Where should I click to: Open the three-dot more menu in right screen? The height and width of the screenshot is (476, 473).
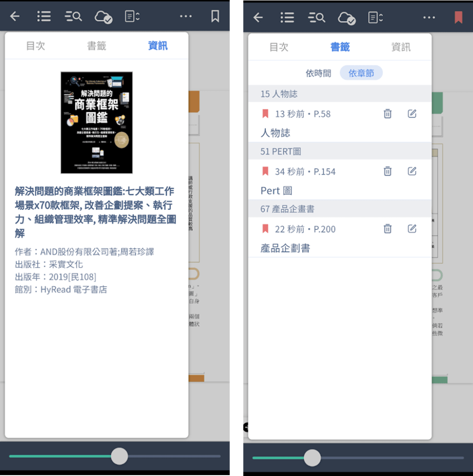click(x=429, y=18)
